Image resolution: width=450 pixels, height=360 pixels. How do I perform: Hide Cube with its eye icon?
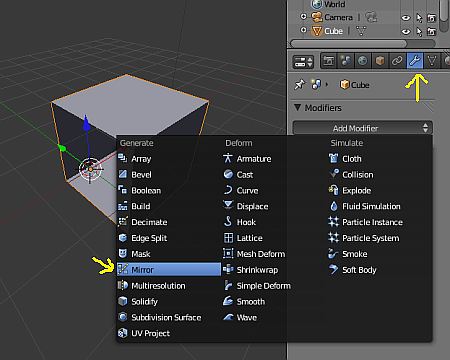[406, 32]
